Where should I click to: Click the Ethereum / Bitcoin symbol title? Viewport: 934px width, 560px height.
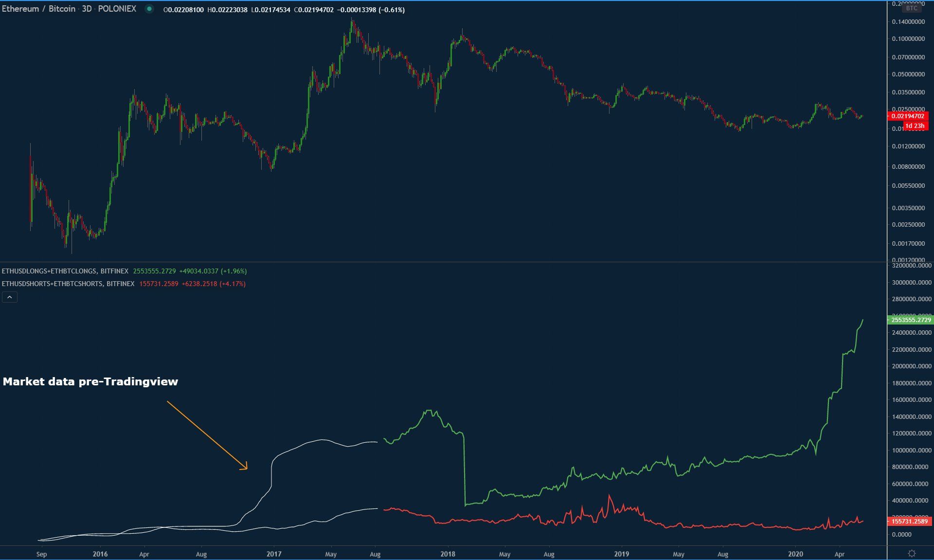[x=38, y=9]
